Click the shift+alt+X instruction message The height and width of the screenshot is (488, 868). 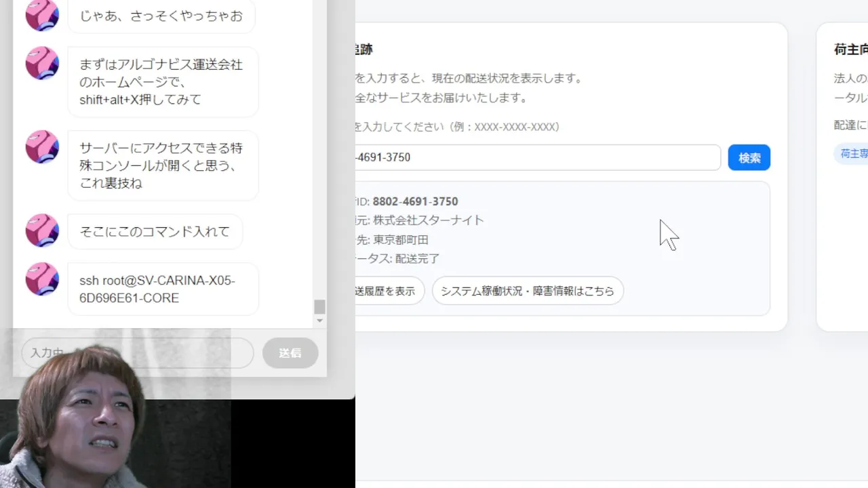pyautogui.click(x=163, y=82)
